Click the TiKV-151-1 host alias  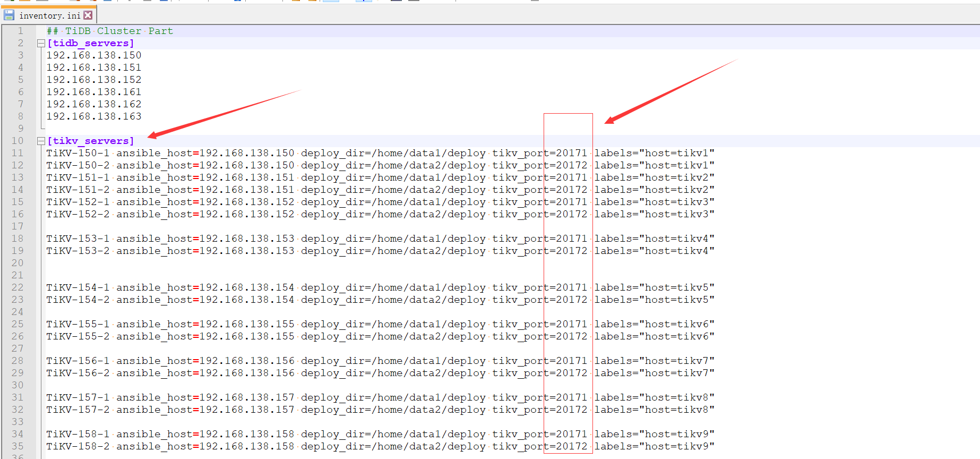coord(78,177)
